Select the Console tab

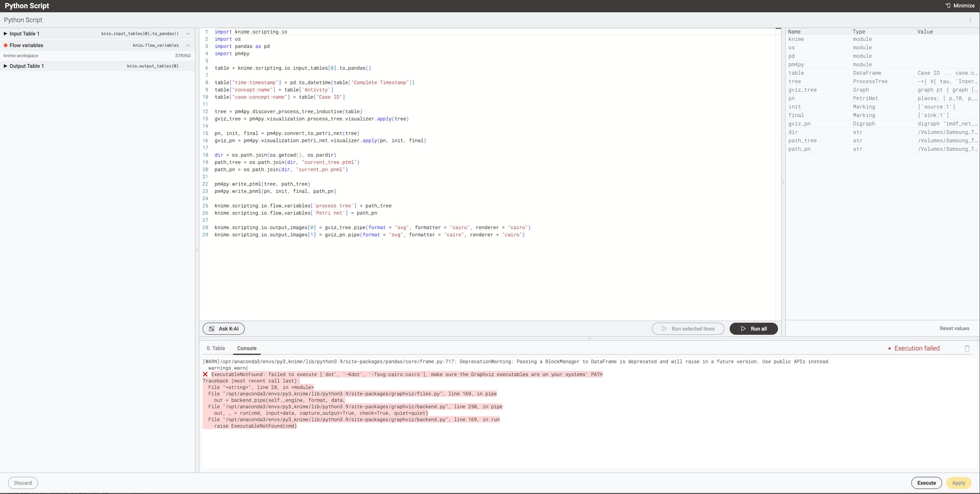click(x=247, y=348)
